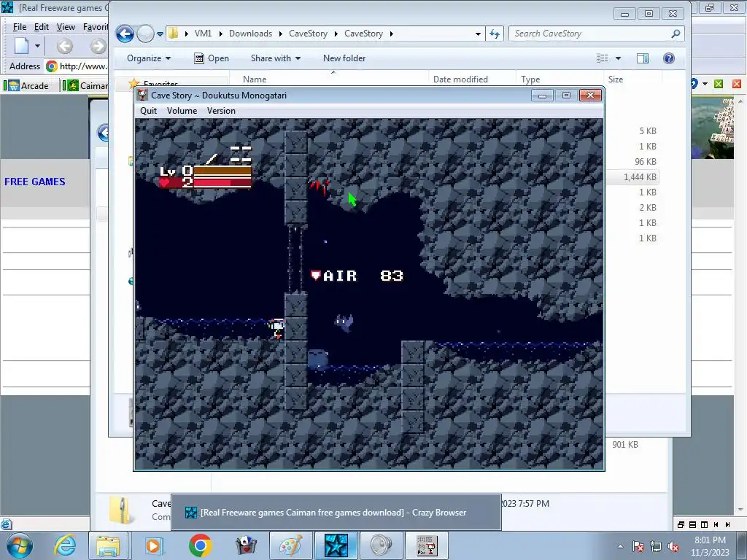Open the Organize dropdown in Explorer
Viewport: 747px width, 560px height.
149,58
